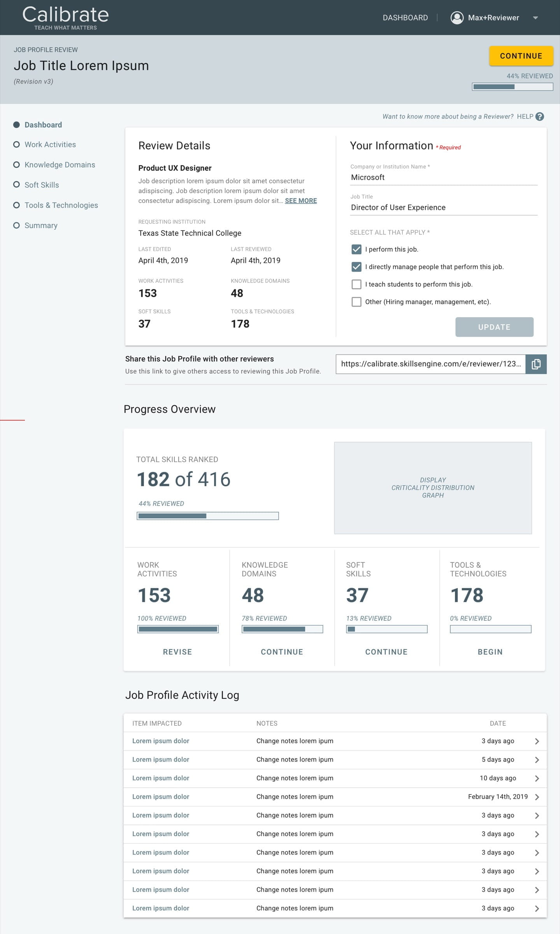Screen dimensions: 560x934
Task: Click the Max+Reviewer profile avatar icon
Action: [x=457, y=18]
